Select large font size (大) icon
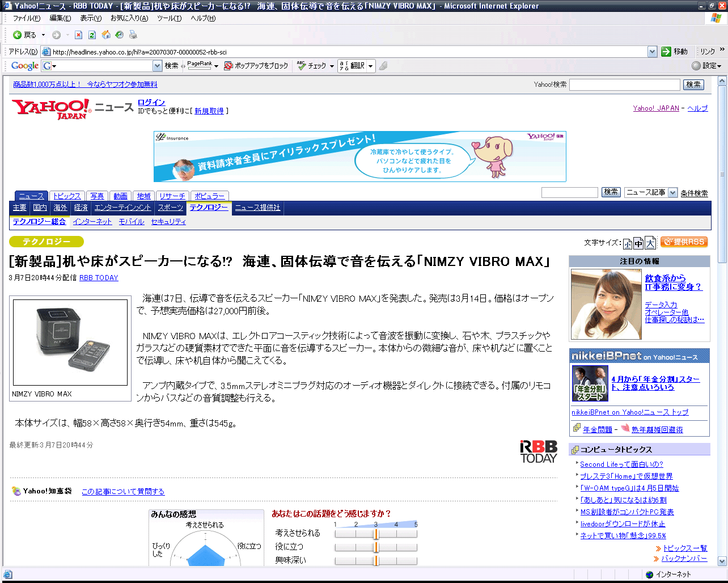 (x=650, y=242)
